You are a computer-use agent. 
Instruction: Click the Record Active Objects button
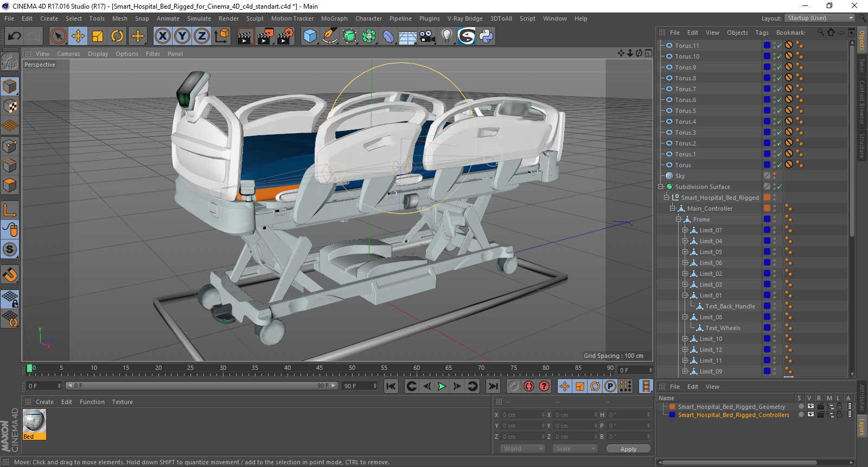(513, 386)
